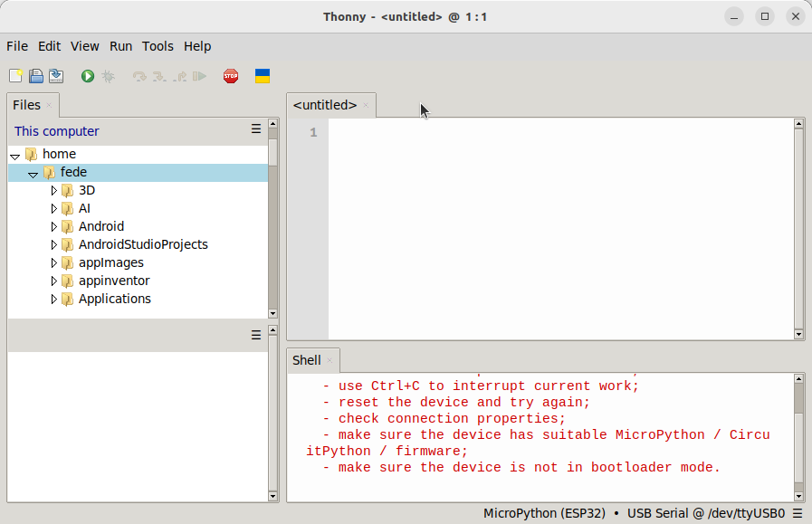Expand the AI folder
The height and width of the screenshot is (524, 812).
(53, 209)
